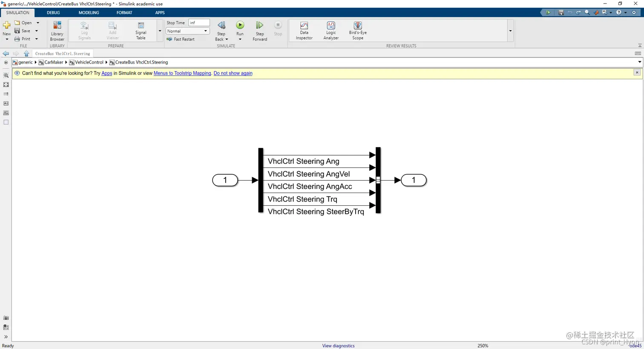Open the Open button dropdown arrow

37,23
